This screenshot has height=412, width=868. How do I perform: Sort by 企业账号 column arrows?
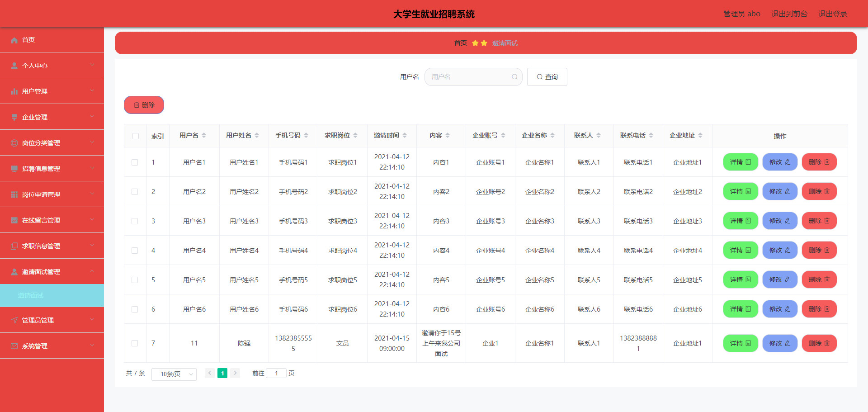pyautogui.click(x=503, y=135)
